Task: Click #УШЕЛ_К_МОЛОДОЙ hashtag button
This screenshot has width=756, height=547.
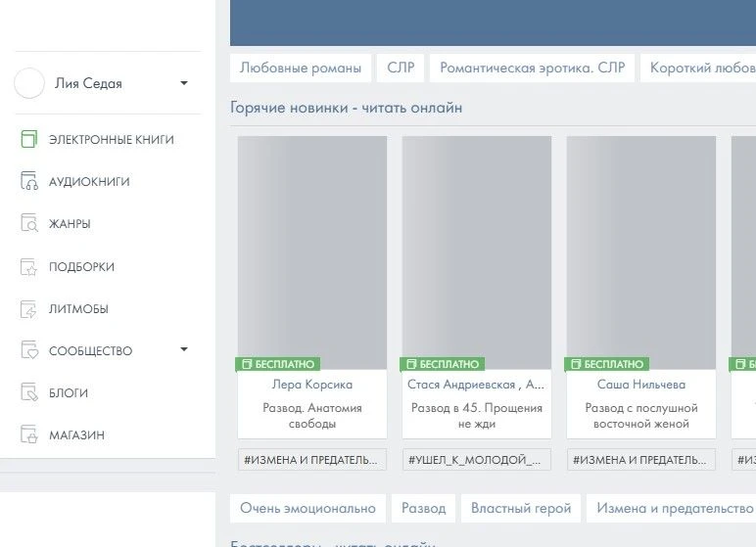Action: tap(477, 460)
